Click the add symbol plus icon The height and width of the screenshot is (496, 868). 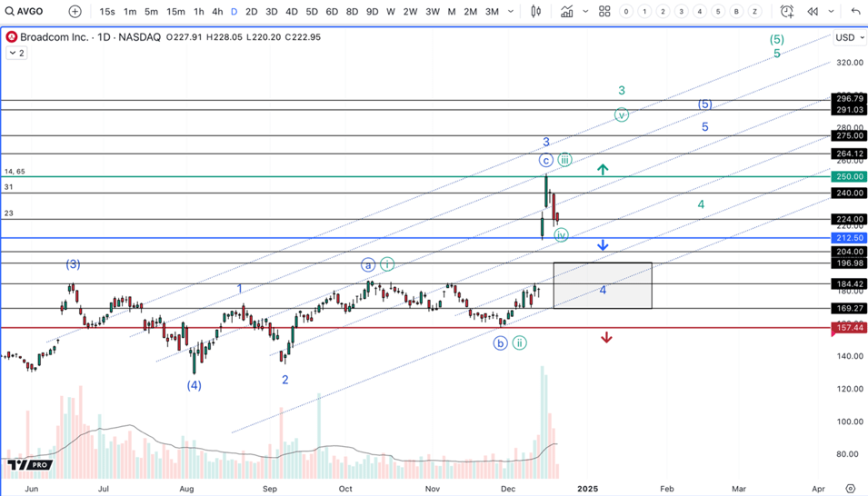point(75,12)
